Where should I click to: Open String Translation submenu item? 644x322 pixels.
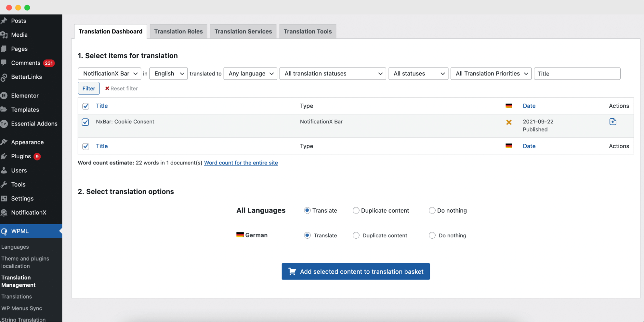pos(24,319)
